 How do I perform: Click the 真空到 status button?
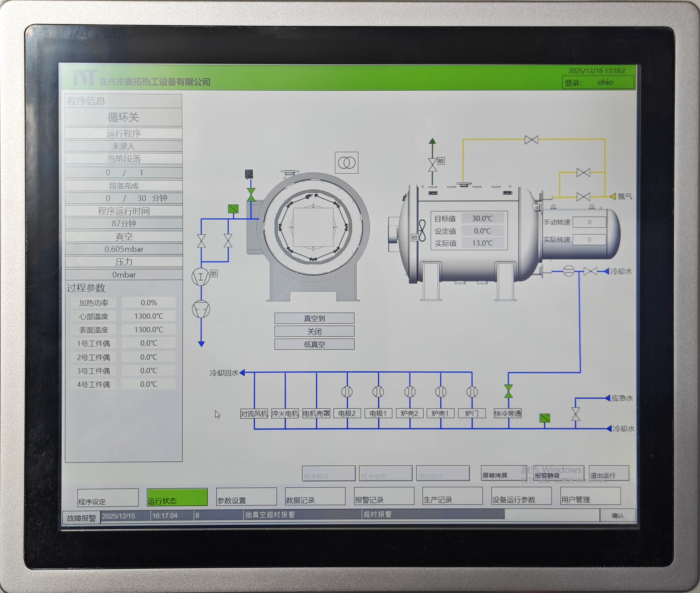pyautogui.click(x=314, y=318)
